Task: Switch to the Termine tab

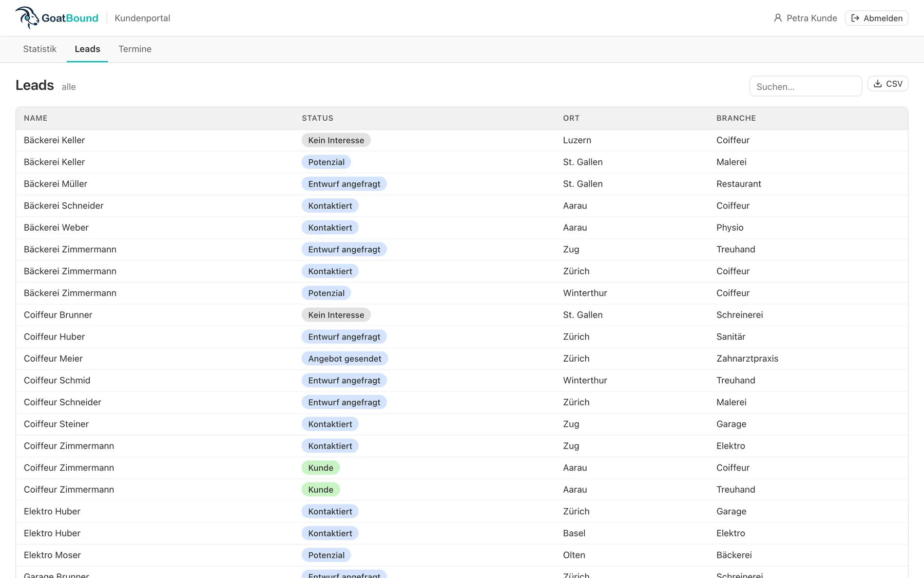Action: 135,49
